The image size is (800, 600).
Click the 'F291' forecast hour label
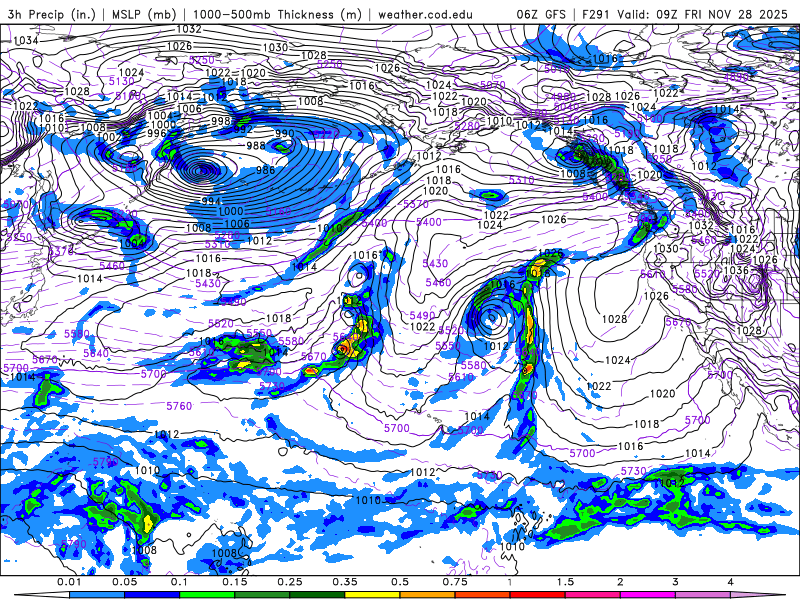pyautogui.click(x=596, y=14)
